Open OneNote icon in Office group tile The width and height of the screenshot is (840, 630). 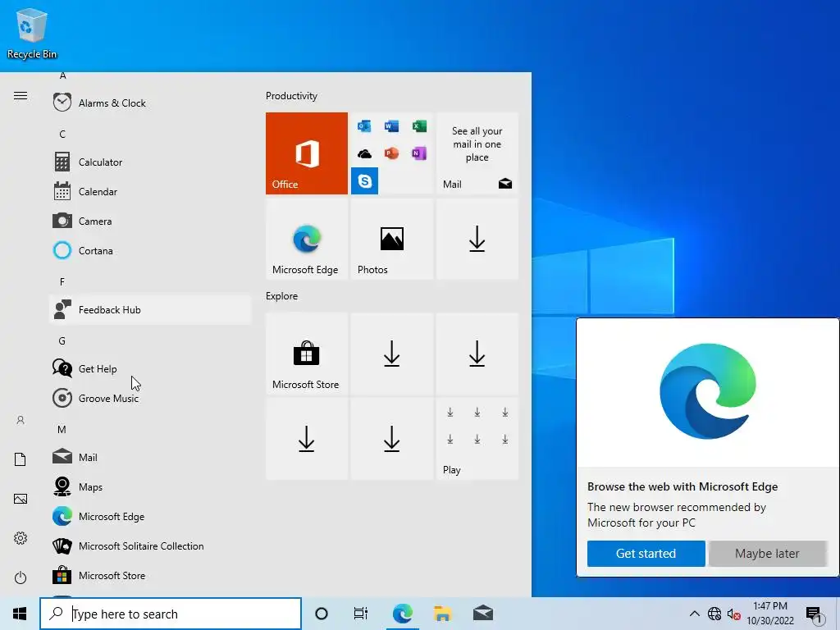coord(419,153)
